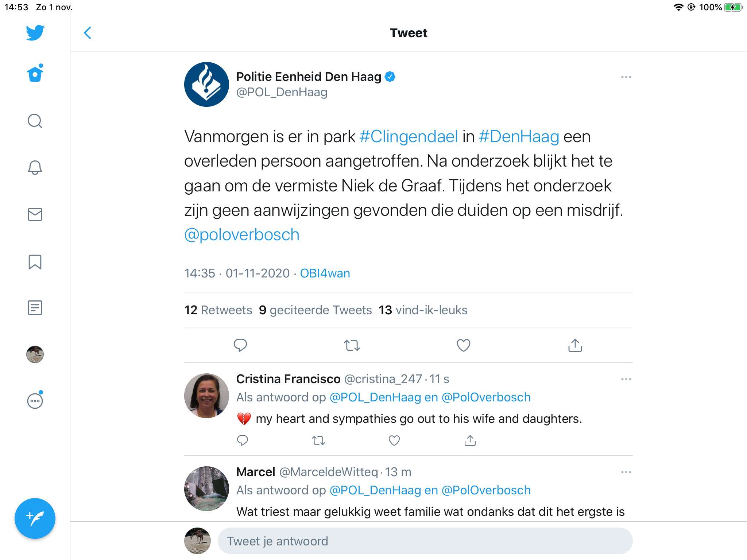Tap the compose new Tweet button
This screenshot has height=560, width=747.
[35, 518]
